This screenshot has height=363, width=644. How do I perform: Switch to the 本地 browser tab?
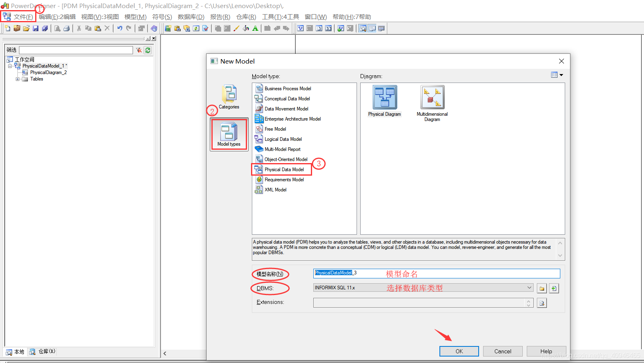coord(15,352)
